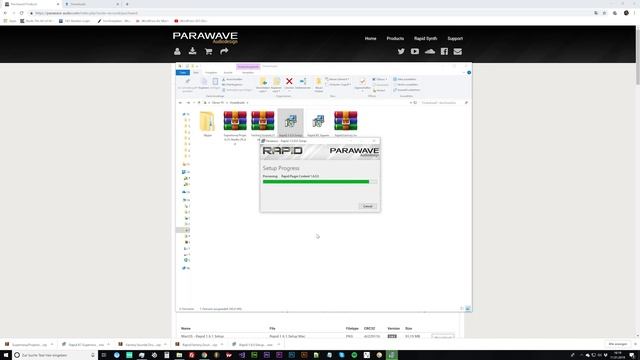Open the downloads icon in Parawave header
640x360 pixels.
point(193,51)
